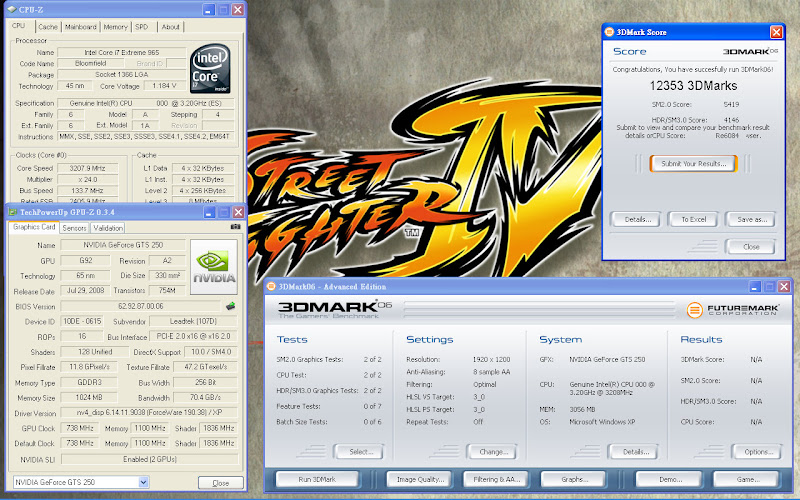Viewport: 800px width, 500px height.
Task: Click Demo button in 3DMark06
Action: 668,480
